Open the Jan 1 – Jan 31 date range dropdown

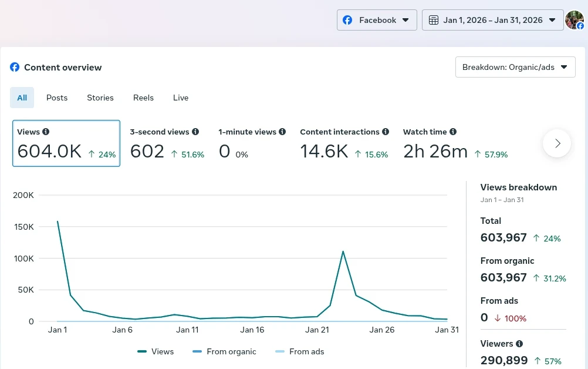pyautogui.click(x=492, y=20)
